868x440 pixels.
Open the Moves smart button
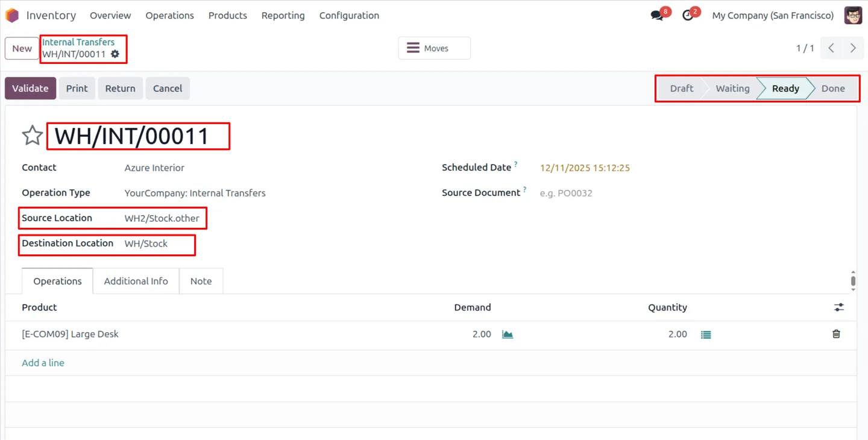click(x=434, y=48)
